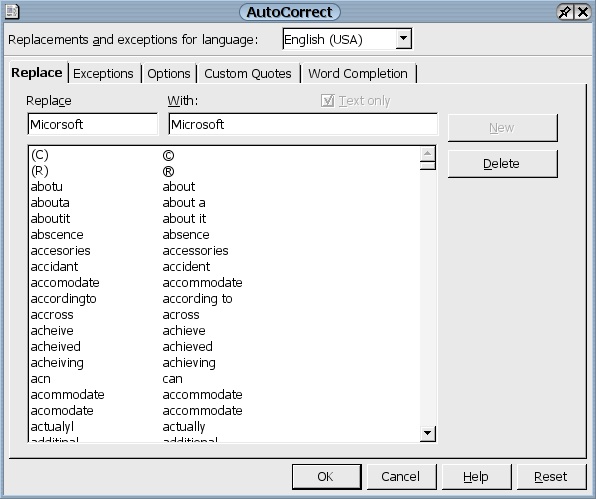Select the acheiving replacement row

pyautogui.click(x=225, y=363)
